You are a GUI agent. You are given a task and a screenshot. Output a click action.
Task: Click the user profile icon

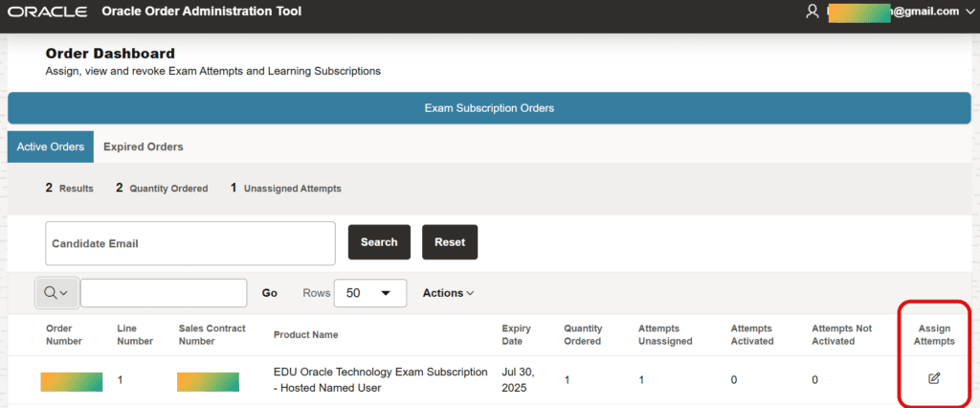click(813, 11)
